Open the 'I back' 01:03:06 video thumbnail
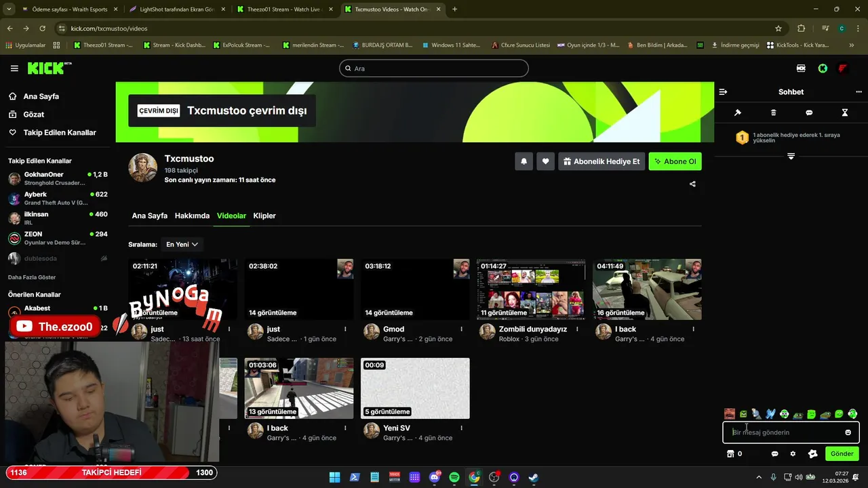The height and width of the screenshot is (488, 868). [299, 388]
